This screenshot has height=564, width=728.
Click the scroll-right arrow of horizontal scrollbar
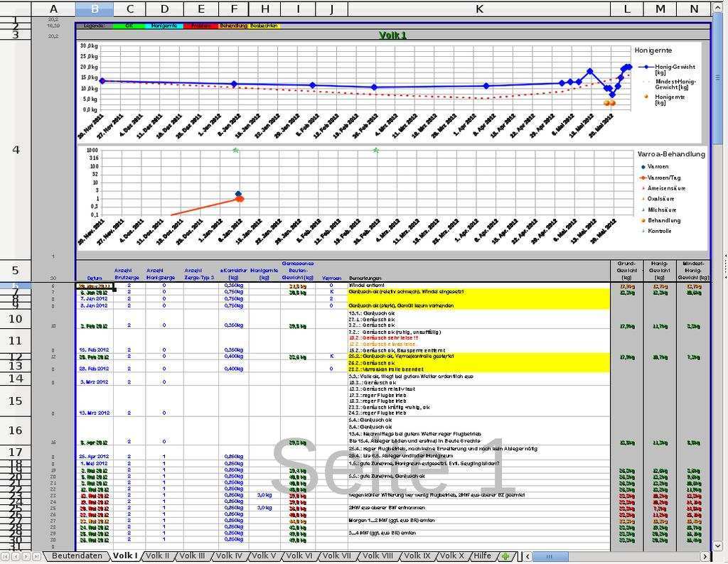click(705, 556)
